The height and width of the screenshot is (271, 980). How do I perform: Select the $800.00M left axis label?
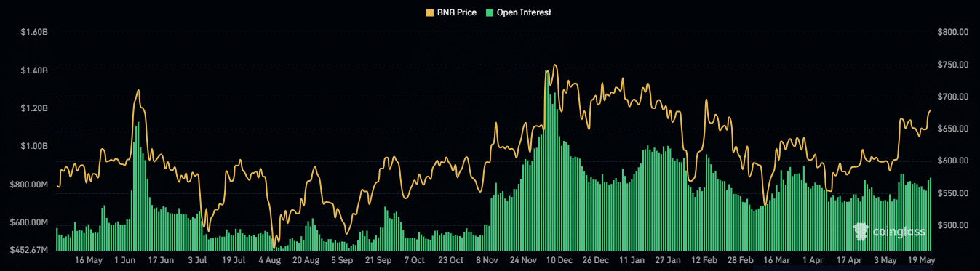[29, 185]
